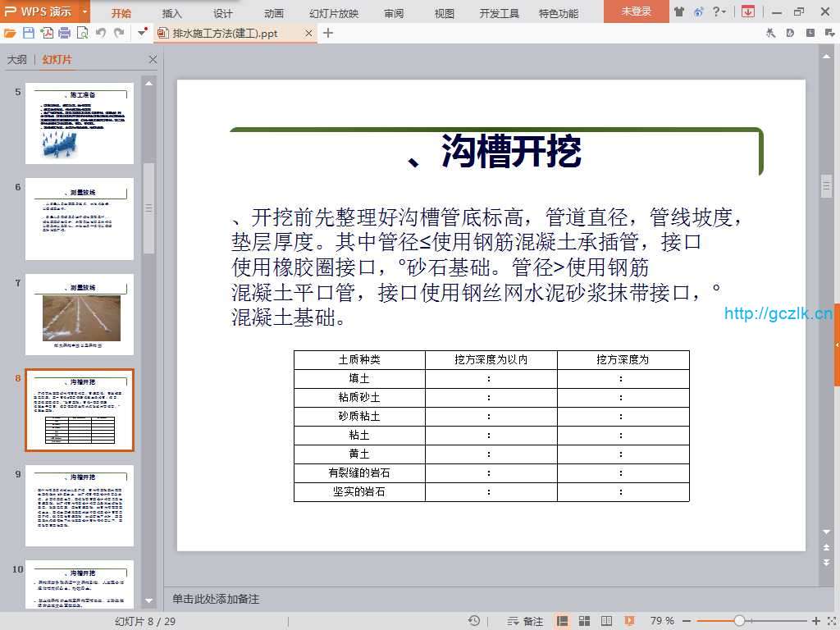Toggle the 备注 notes pane
Image resolution: width=840 pixels, height=630 pixels.
click(526, 621)
